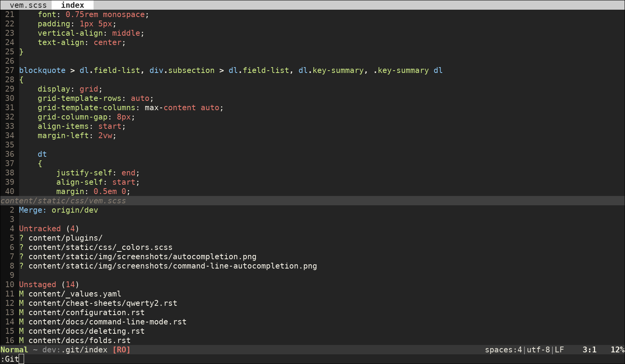Click the content/static/css/vem.scss window status bar
Screen dimensions: 625x364
[x=63, y=201]
